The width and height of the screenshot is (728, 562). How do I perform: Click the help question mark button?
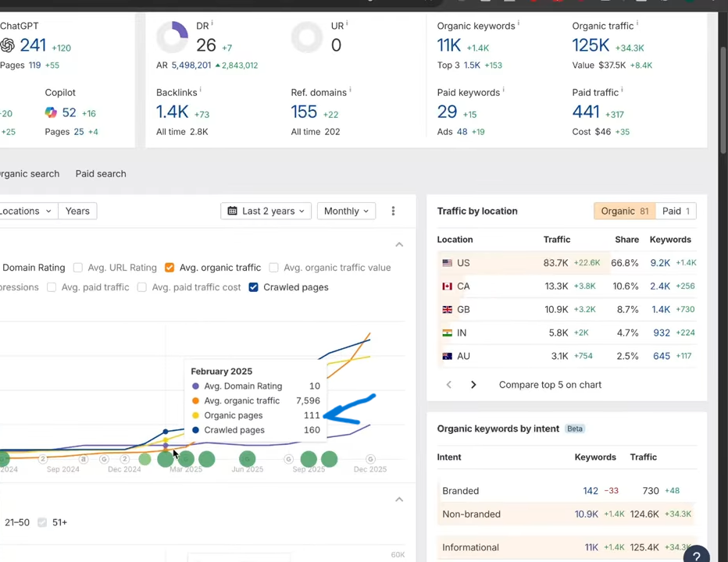pos(696,555)
